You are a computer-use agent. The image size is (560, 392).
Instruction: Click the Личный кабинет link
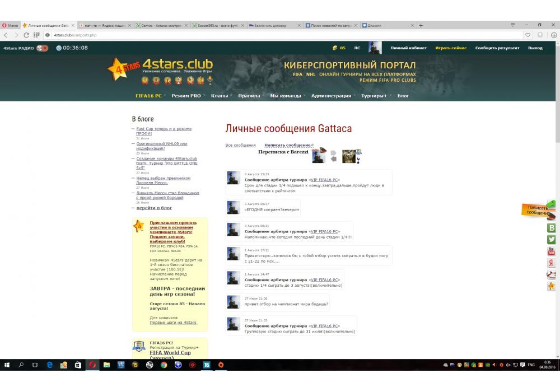(408, 48)
